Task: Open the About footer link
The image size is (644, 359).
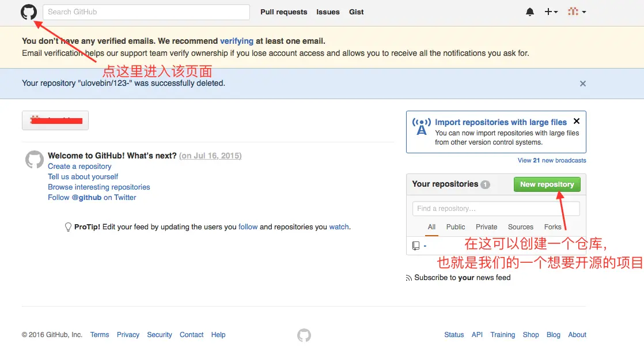Action: (577, 335)
